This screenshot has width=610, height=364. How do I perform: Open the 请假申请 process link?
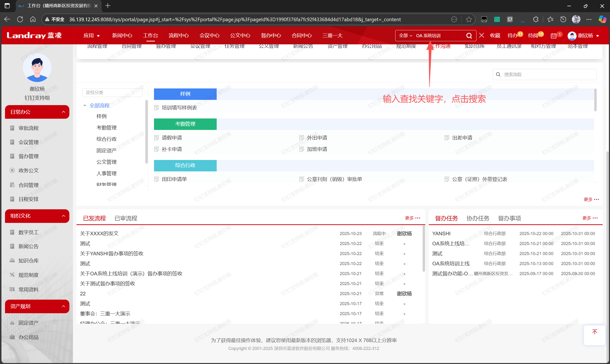(172, 138)
